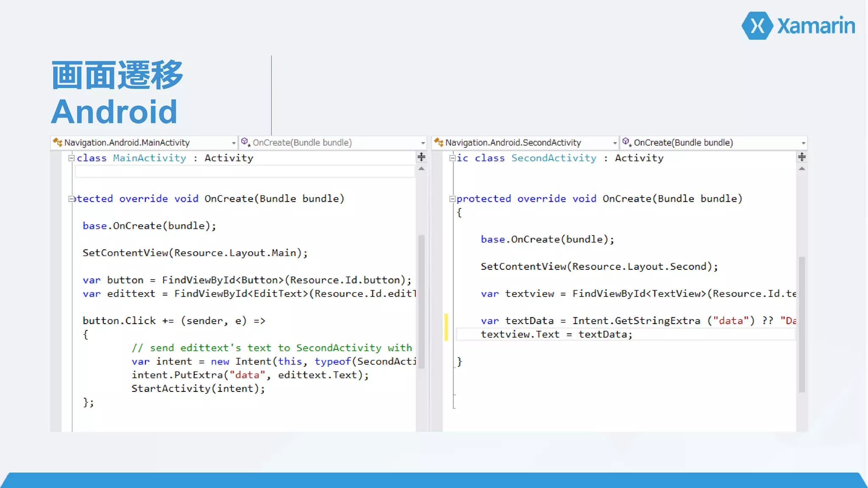The width and height of the screenshot is (868, 488).
Task: Collapse left OnCreate method outline
Action: pos(72,199)
